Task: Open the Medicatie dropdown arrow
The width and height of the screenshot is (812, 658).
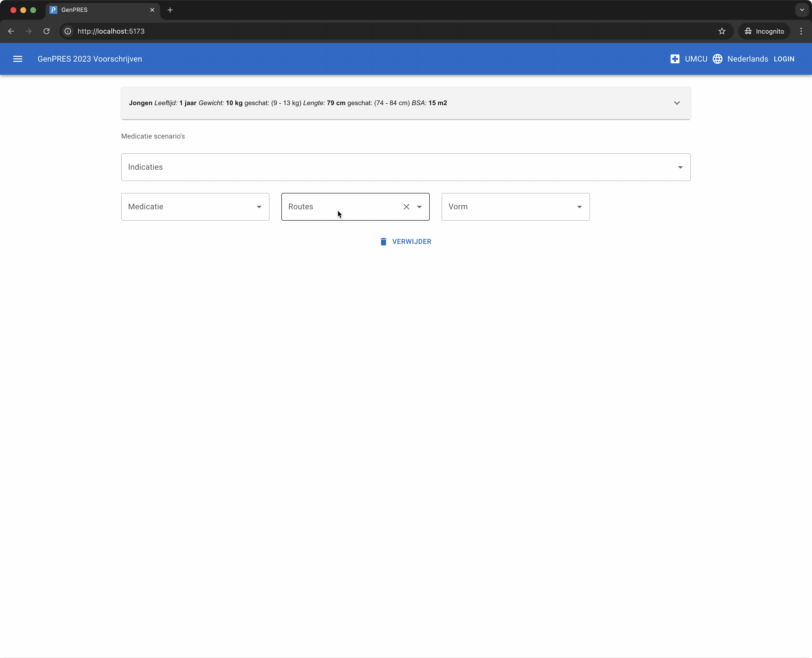Action: tap(259, 207)
